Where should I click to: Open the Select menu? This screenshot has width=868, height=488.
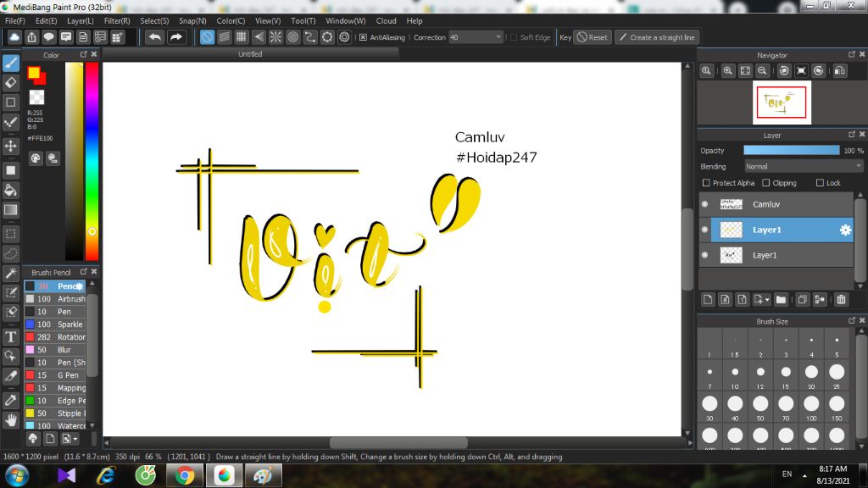pos(154,20)
